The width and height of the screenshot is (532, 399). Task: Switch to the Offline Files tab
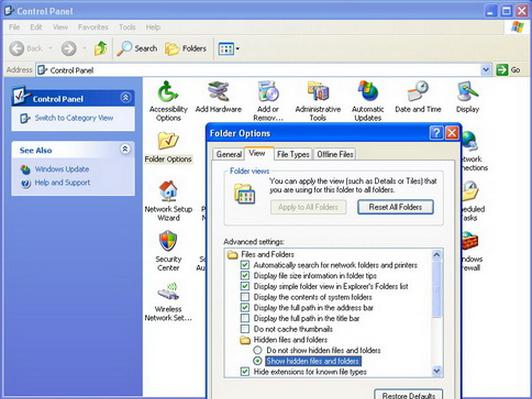coord(335,154)
